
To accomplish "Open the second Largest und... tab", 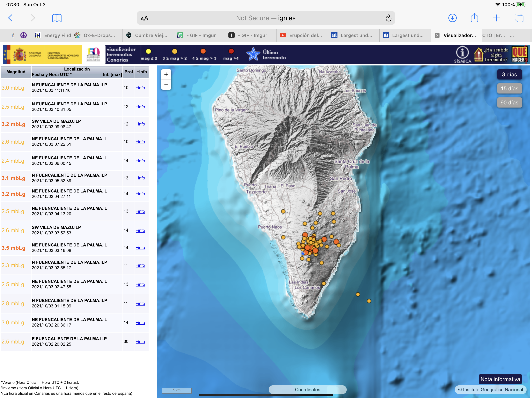I will coord(405,35).
